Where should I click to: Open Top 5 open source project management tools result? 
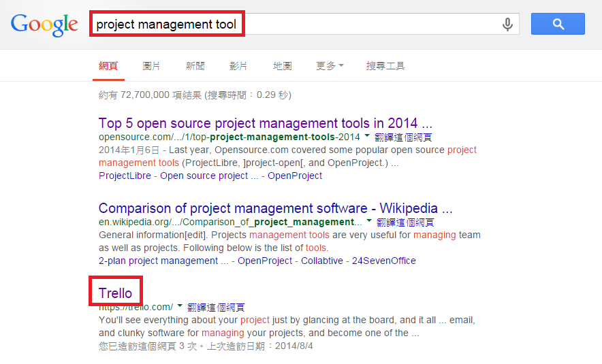(x=266, y=123)
